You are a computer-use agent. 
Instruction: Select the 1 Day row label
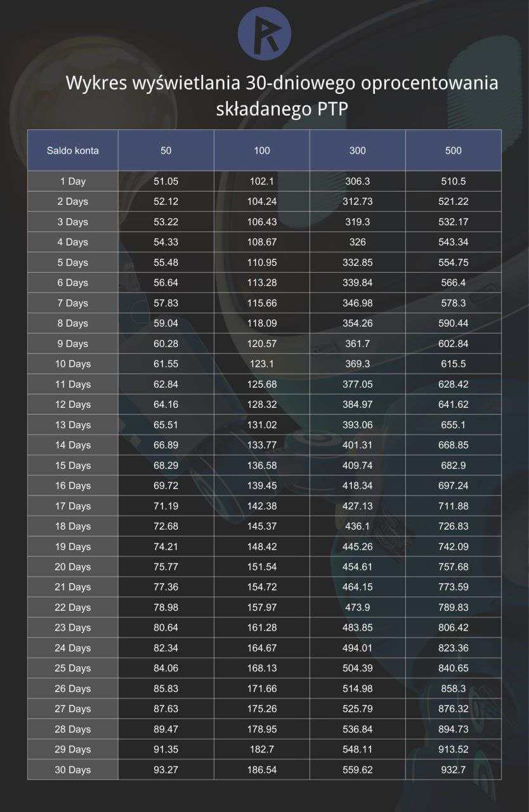(x=73, y=181)
